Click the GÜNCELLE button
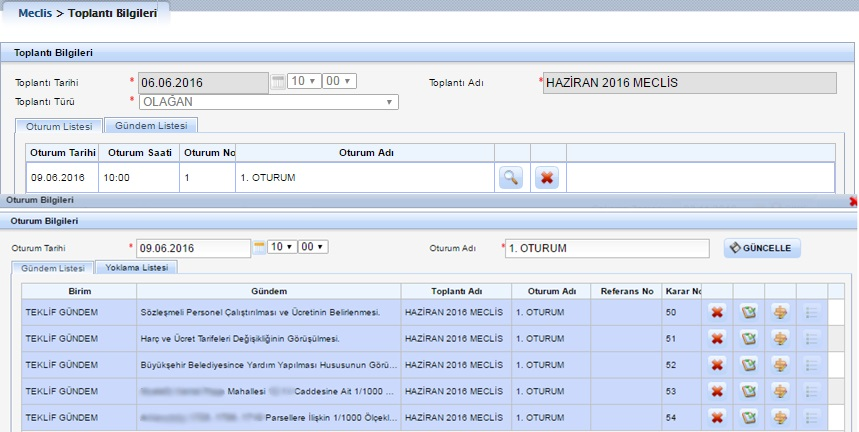Viewport: 859px width, 432px height. 762,248
